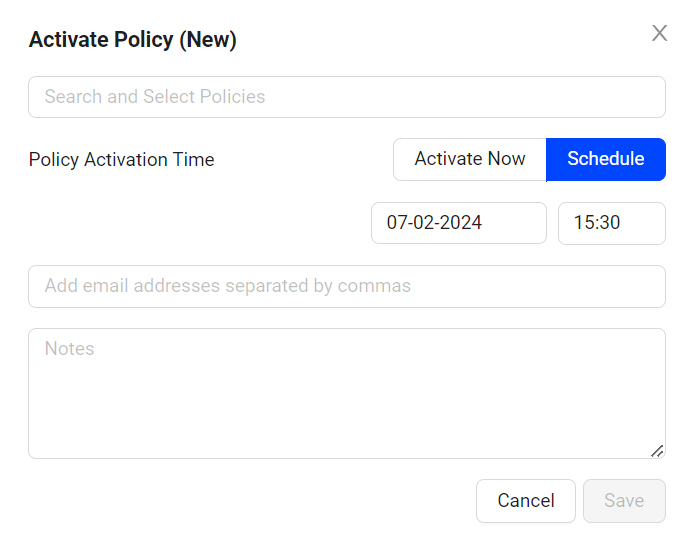Click the Save button
The image size is (692, 537).
624,501
